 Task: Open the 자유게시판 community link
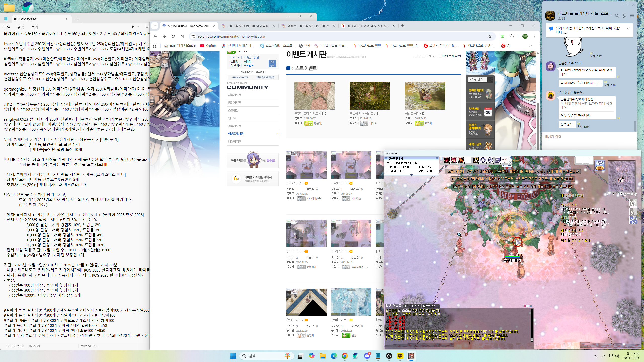pos(234,95)
